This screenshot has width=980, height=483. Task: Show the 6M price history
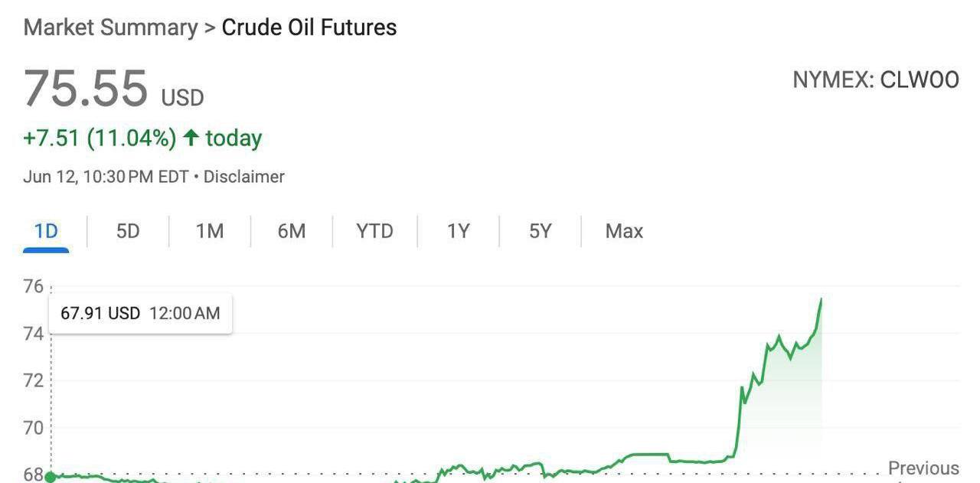tap(292, 231)
